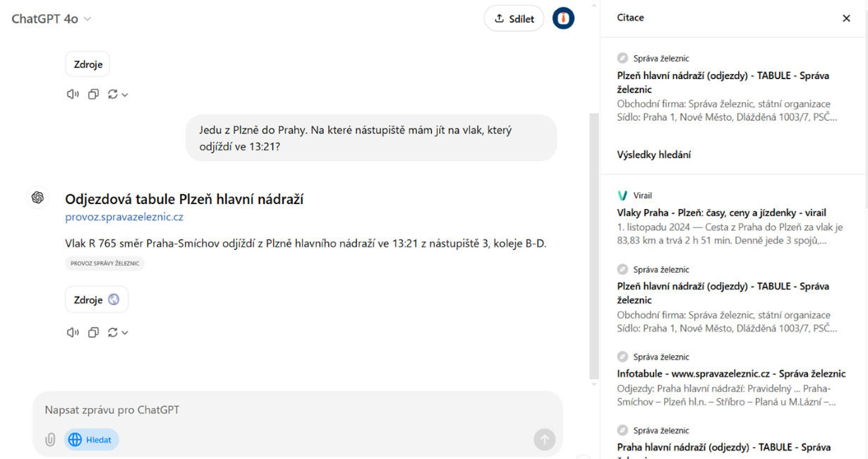
Task: Attach a file with the paperclip icon
Action: click(x=50, y=439)
